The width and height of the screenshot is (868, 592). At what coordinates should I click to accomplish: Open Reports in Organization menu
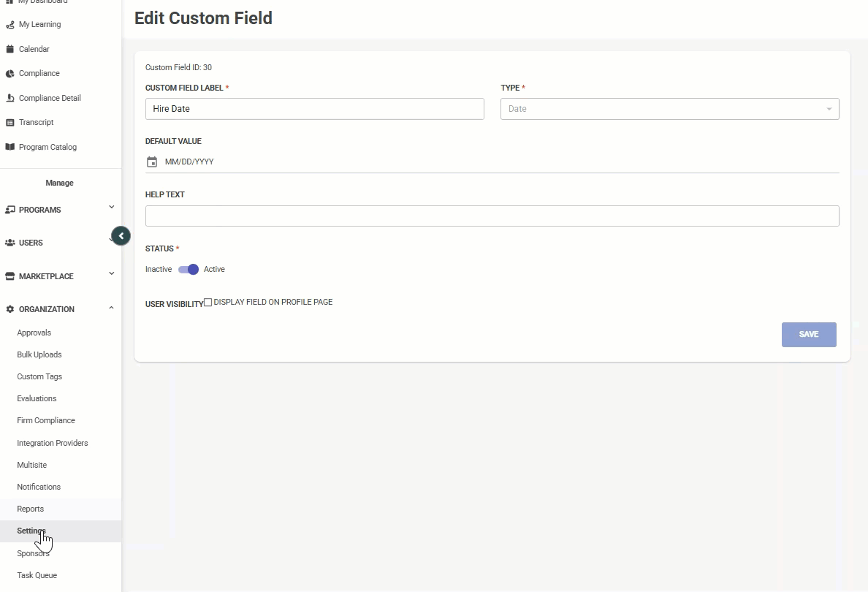pos(31,509)
